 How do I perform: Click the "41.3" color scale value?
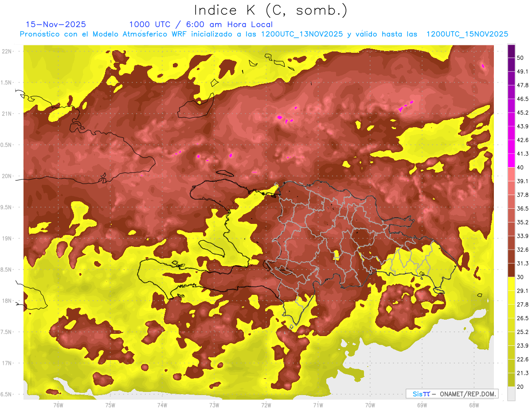click(x=523, y=154)
